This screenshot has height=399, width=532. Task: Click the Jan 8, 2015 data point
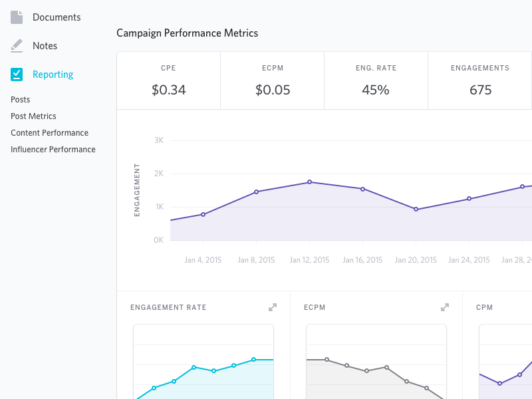coord(256,192)
